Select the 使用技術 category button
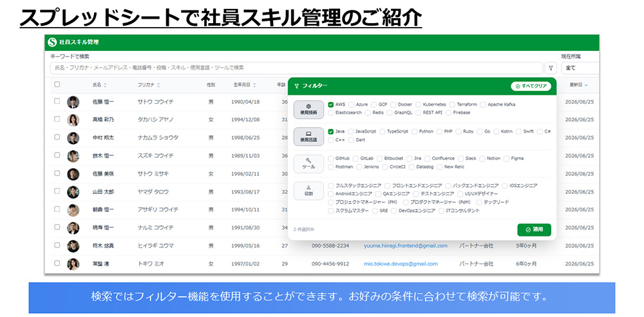 [x=308, y=110]
